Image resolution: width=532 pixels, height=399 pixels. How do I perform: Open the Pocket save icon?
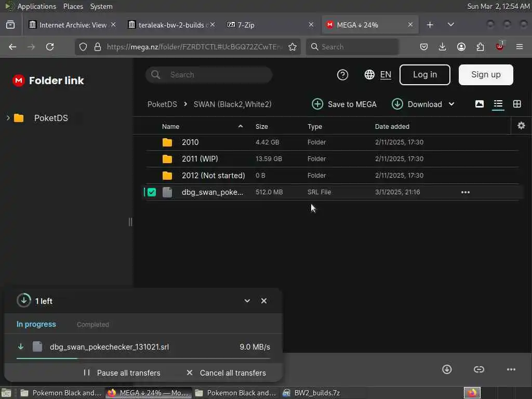pyautogui.click(x=424, y=47)
